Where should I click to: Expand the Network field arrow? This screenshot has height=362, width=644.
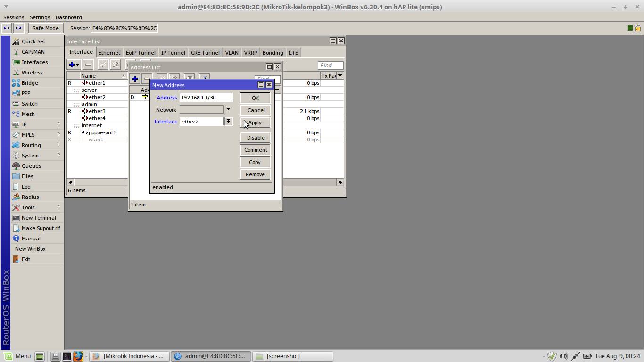coord(228,109)
